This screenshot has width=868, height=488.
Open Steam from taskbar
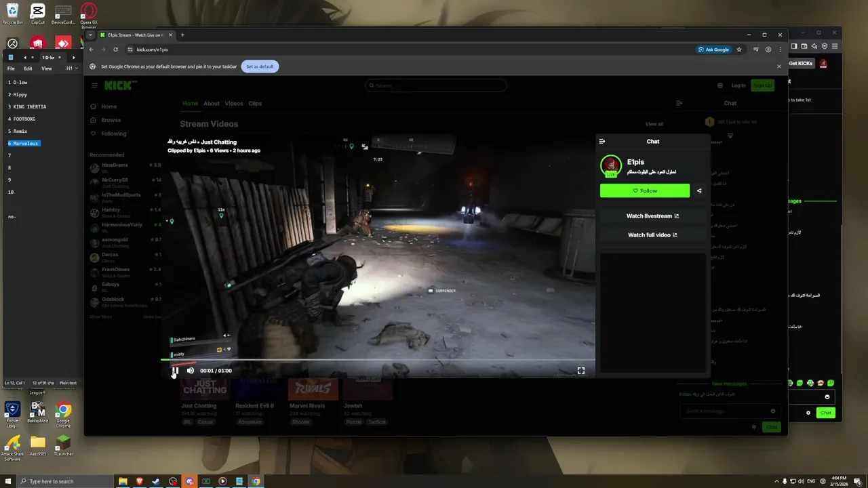coord(156,481)
